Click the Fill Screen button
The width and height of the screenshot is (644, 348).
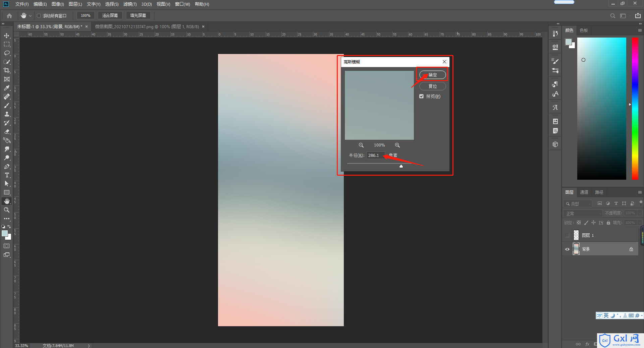click(138, 15)
